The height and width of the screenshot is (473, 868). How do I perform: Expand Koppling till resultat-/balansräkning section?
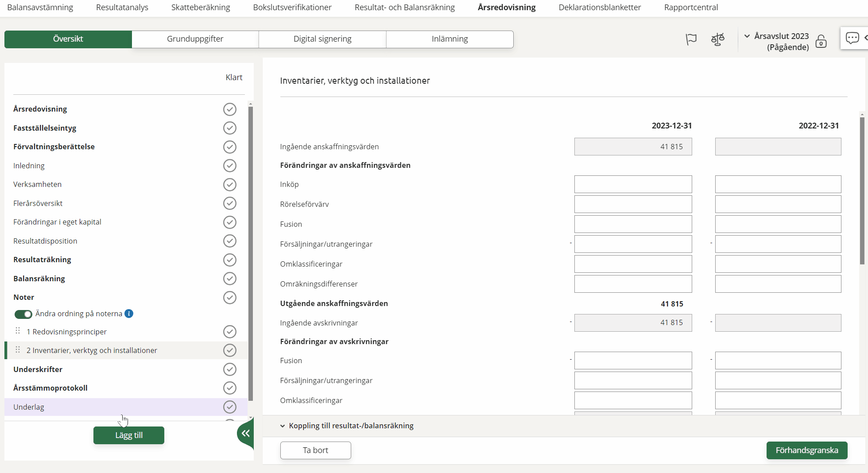click(283, 426)
